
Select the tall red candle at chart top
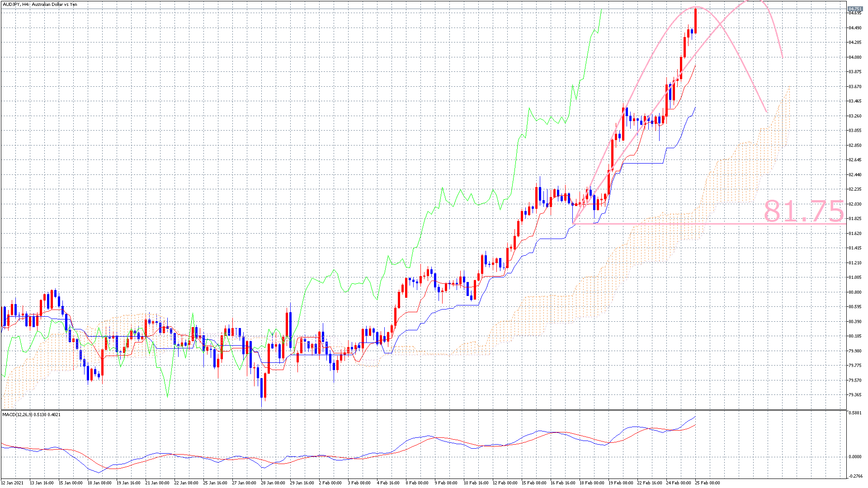pos(695,20)
